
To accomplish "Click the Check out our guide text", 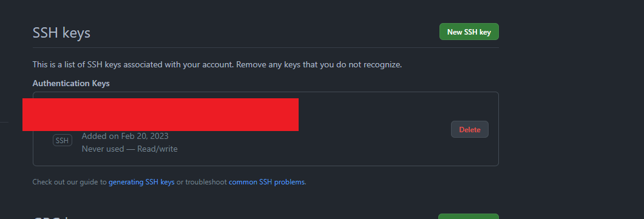I will click(69, 181).
